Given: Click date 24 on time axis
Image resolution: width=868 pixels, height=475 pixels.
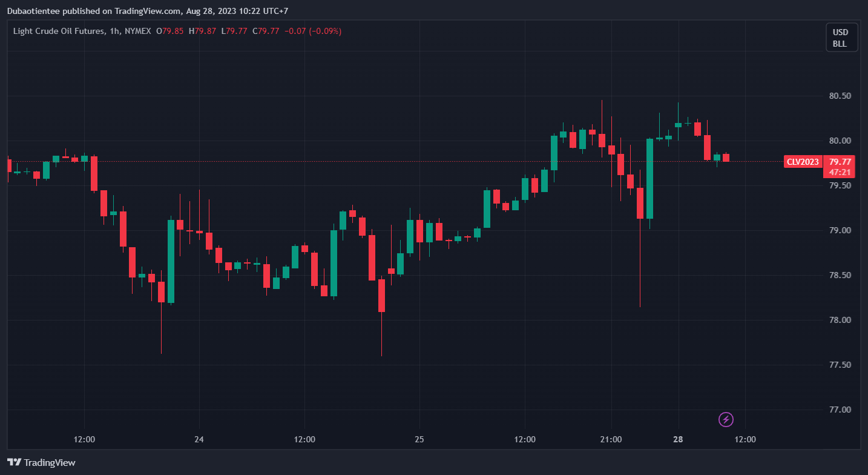Looking at the screenshot, I should click(x=199, y=439).
